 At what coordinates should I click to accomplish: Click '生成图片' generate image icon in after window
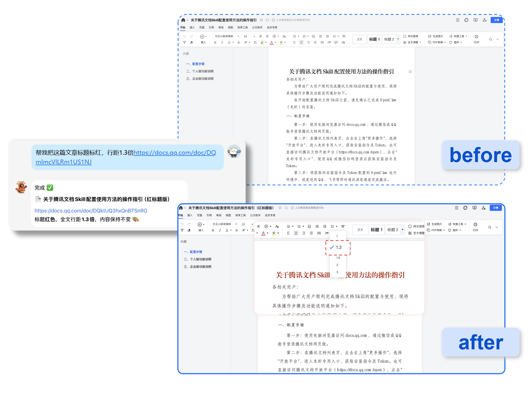click(x=428, y=224)
